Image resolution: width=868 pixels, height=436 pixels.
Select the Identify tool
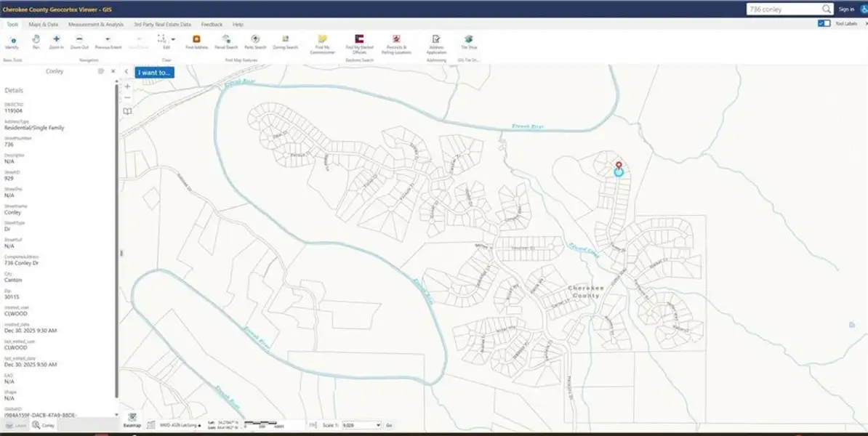pyautogui.click(x=12, y=42)
